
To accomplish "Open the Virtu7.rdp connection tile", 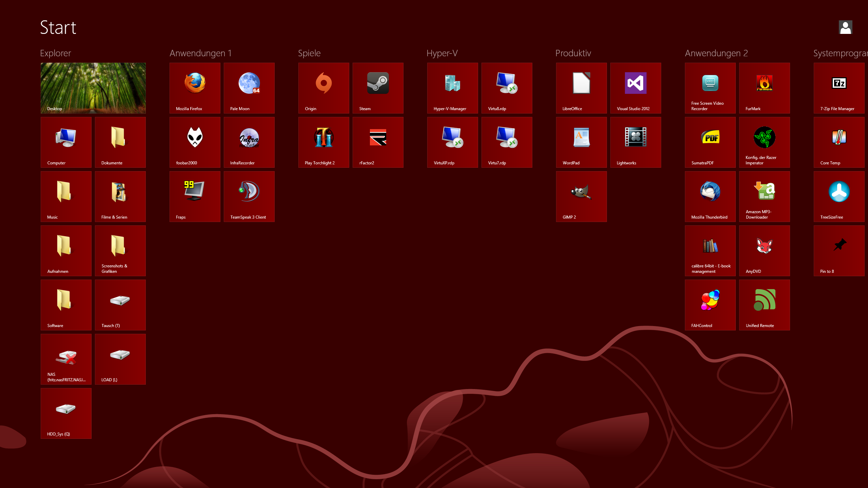I will click(507, 142).
